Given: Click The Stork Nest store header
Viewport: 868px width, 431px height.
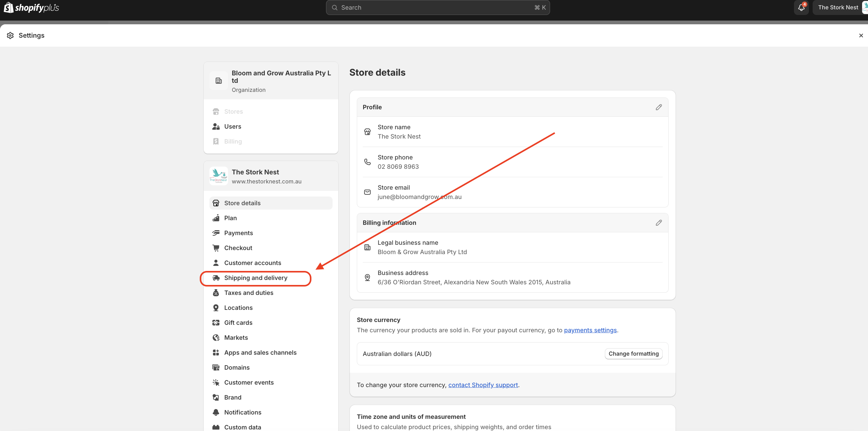Looking at the screenshot, I should [271, 176].
